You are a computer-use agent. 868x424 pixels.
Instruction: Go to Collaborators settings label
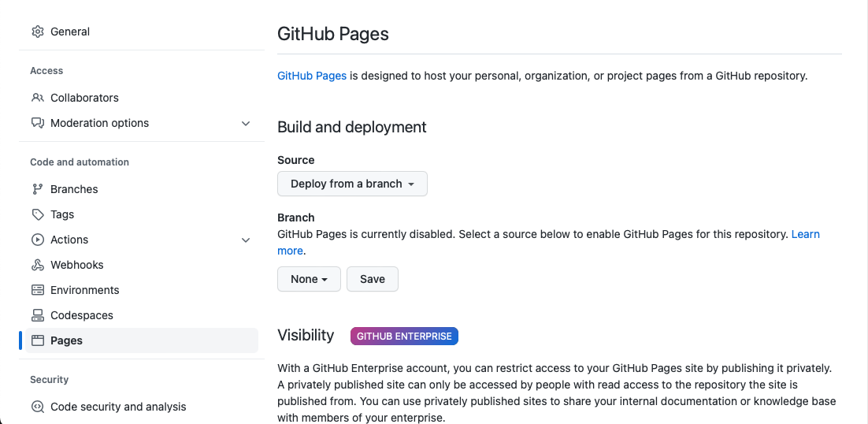point(84,98)
